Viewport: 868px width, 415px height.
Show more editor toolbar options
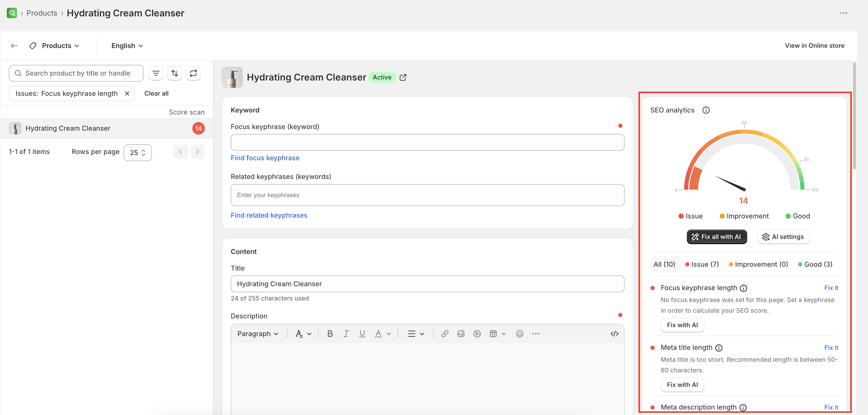536,333
